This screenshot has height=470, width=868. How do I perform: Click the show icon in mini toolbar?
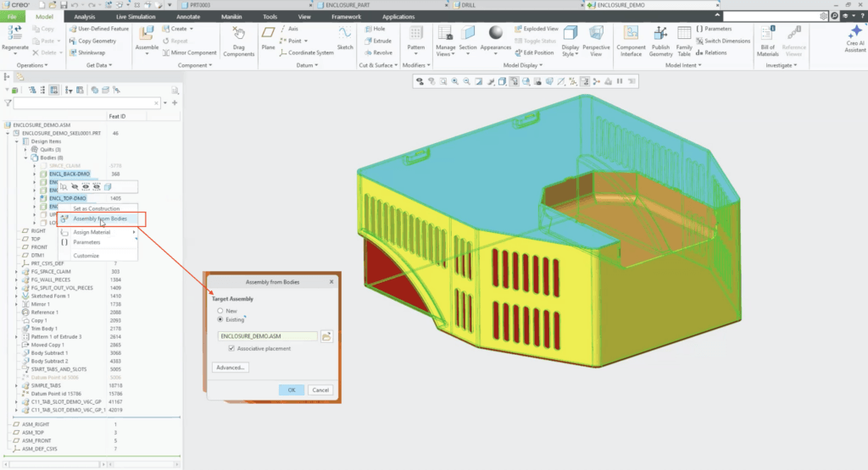pyautogui.click(x=86, y=187)
